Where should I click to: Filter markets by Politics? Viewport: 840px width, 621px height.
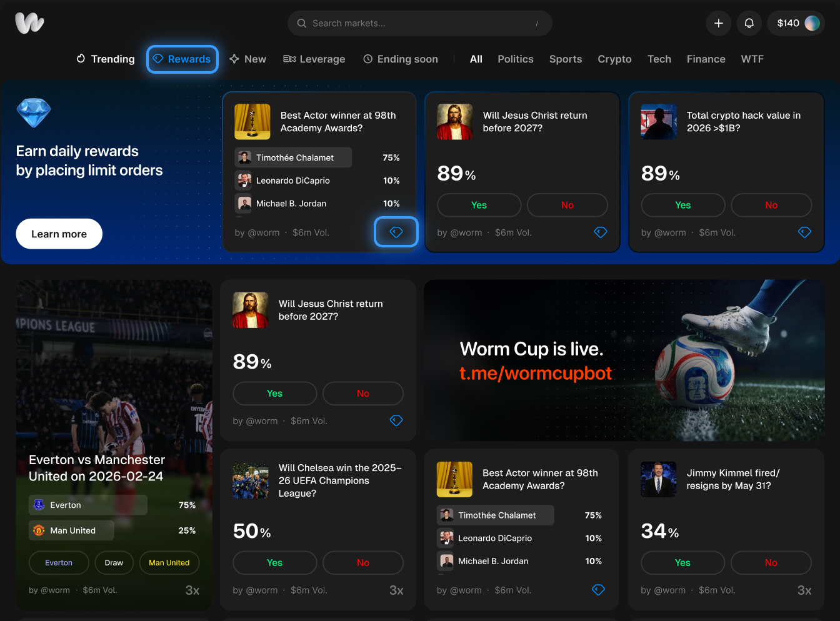[516, 59]
